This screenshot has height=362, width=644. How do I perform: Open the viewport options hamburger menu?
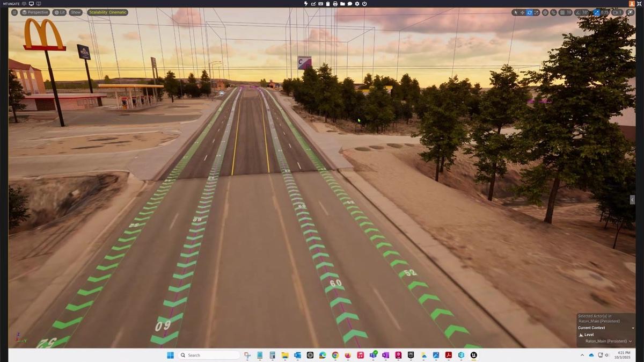[x=14, y=12]
